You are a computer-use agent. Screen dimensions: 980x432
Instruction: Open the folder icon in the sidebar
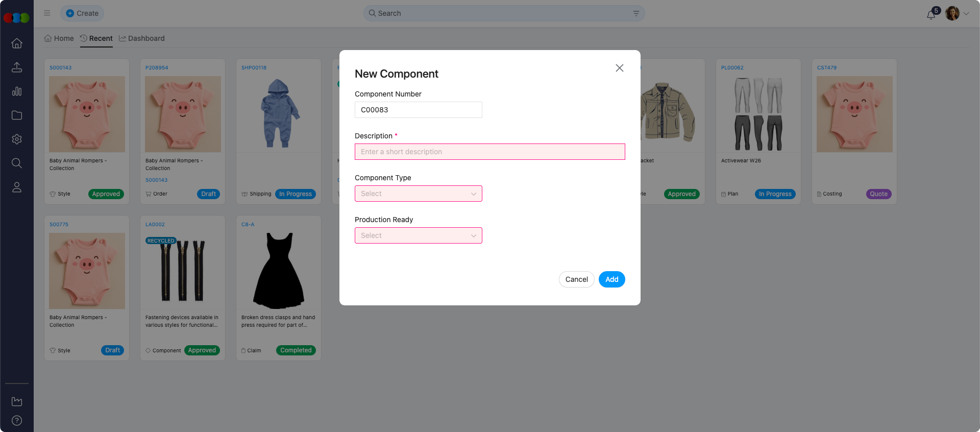[x=17, y=115]
